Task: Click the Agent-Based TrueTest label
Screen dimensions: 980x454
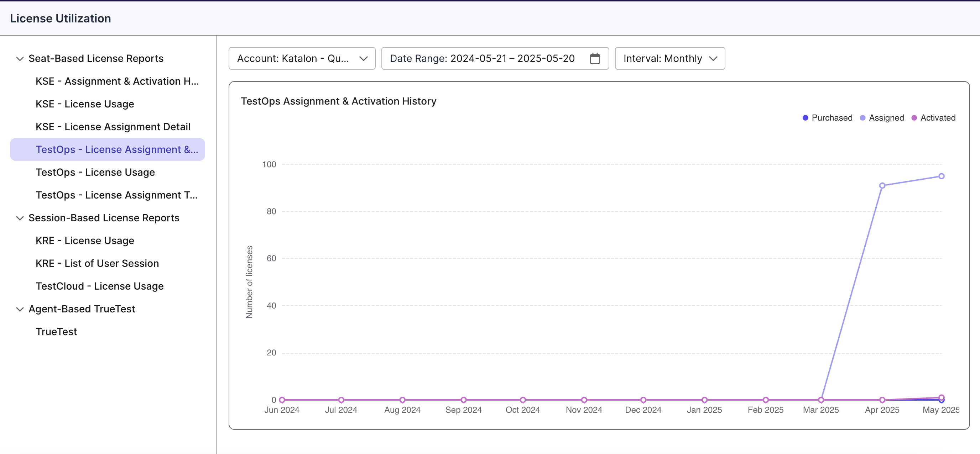Action: point(82,309)
